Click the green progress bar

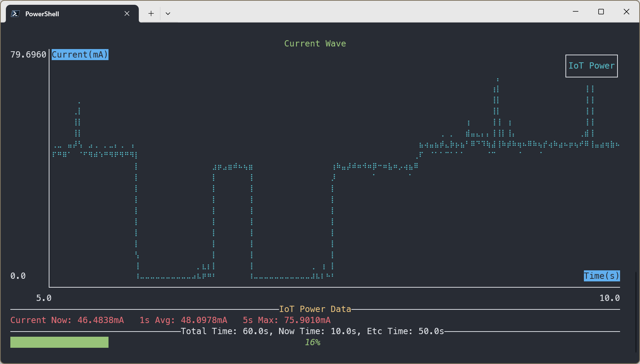(59, 342)
